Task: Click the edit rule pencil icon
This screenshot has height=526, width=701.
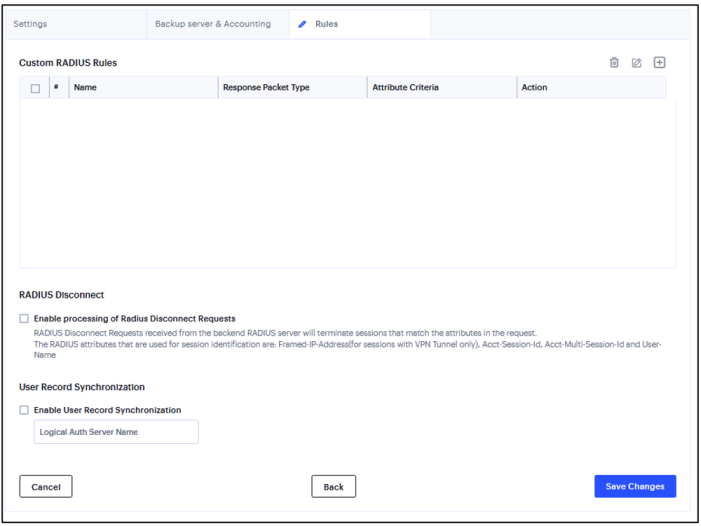Action: tap(637, 63)
